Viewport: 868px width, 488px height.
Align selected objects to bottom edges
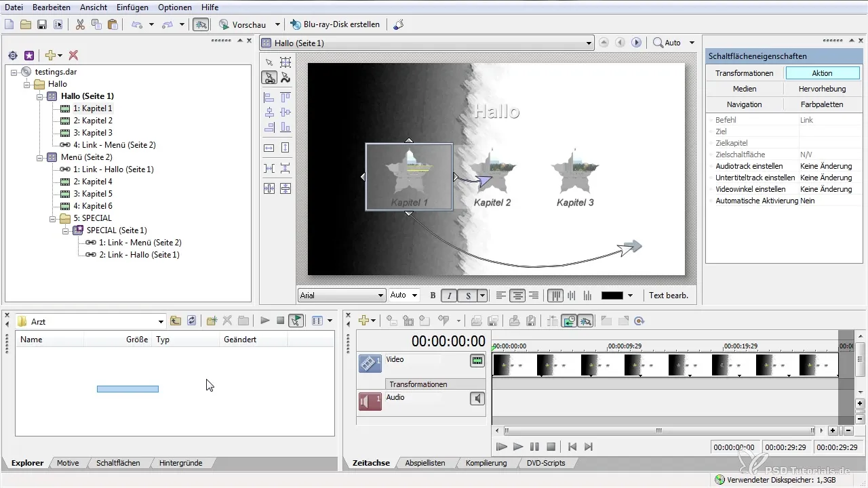[285, 127]
